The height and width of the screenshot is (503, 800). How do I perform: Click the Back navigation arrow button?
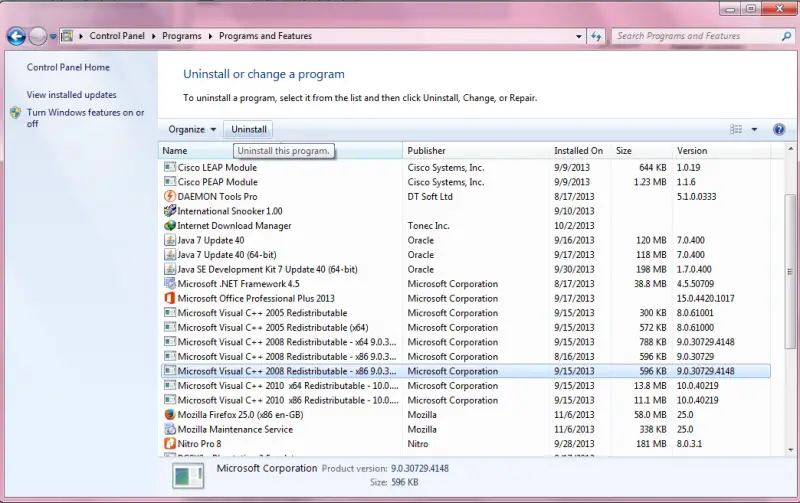click(16, 36)
